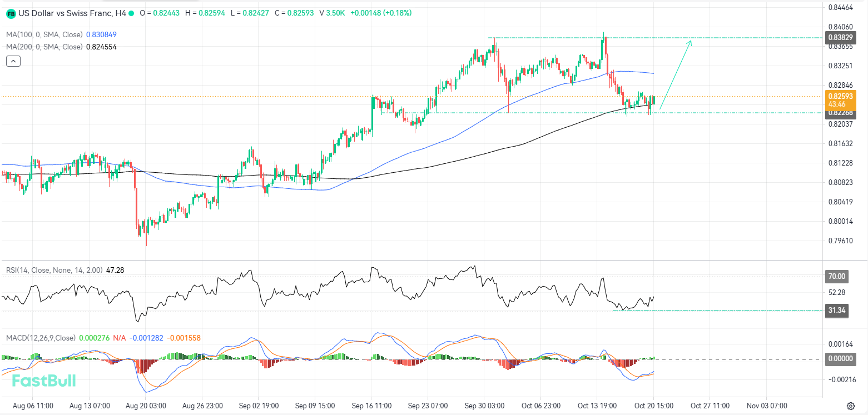Select the RSI(14, Close, None, 14, 2.00) legend
The height and width of the screenshot is (415, 868).
click(54, 270)
